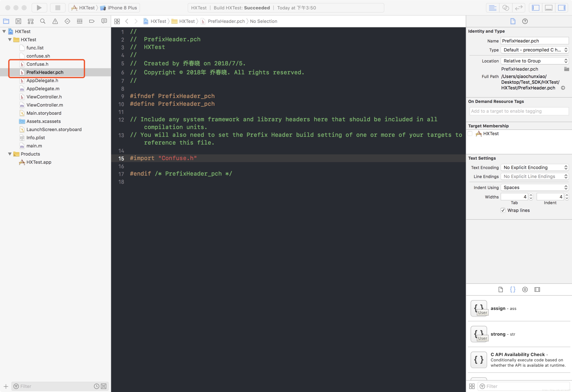The height and width of the screenshot is (392, 572).
Task: Choose iPhone 8 Plus run destination
Action: point(119,8)
